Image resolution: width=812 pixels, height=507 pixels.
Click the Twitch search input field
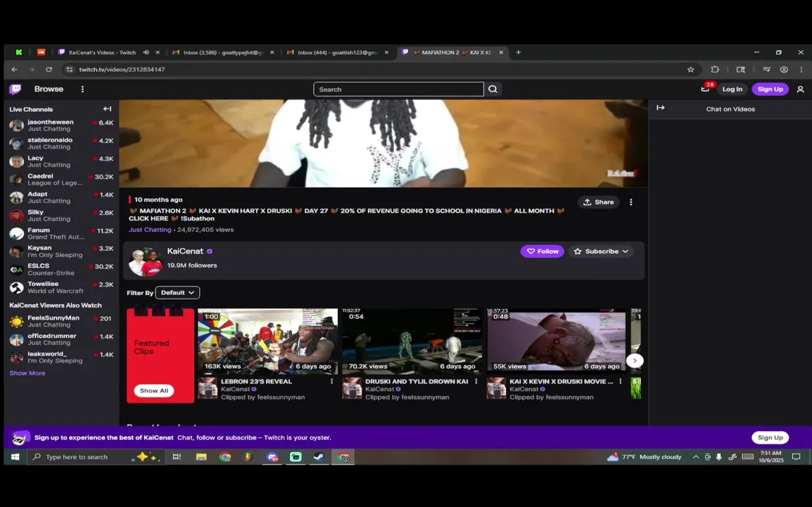pyautogui.click(x=398, y=89)
